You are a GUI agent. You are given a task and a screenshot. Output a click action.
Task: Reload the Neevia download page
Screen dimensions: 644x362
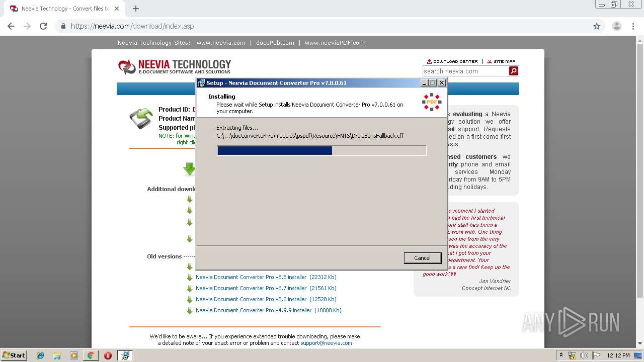(43, 26)
